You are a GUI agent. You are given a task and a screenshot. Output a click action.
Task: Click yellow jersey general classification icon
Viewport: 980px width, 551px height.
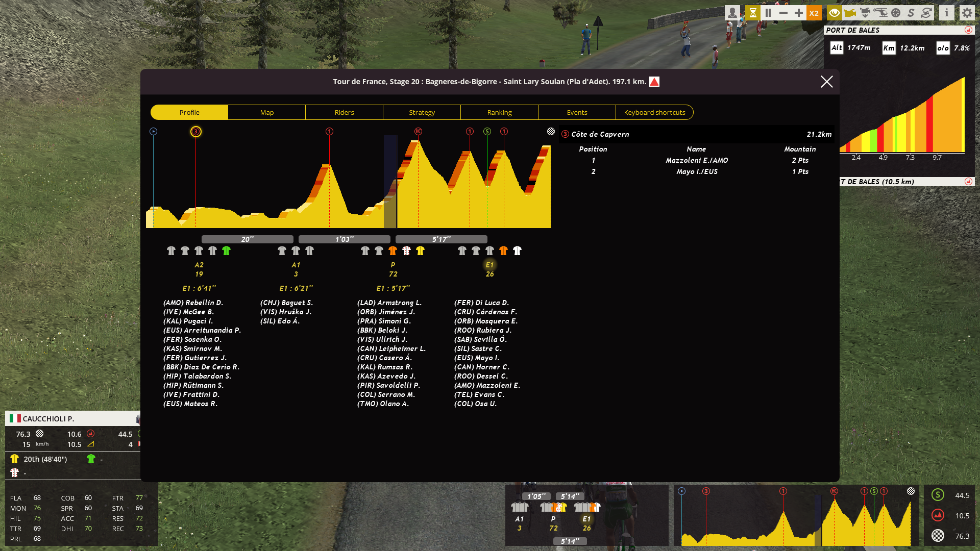(x=14, y=459)
